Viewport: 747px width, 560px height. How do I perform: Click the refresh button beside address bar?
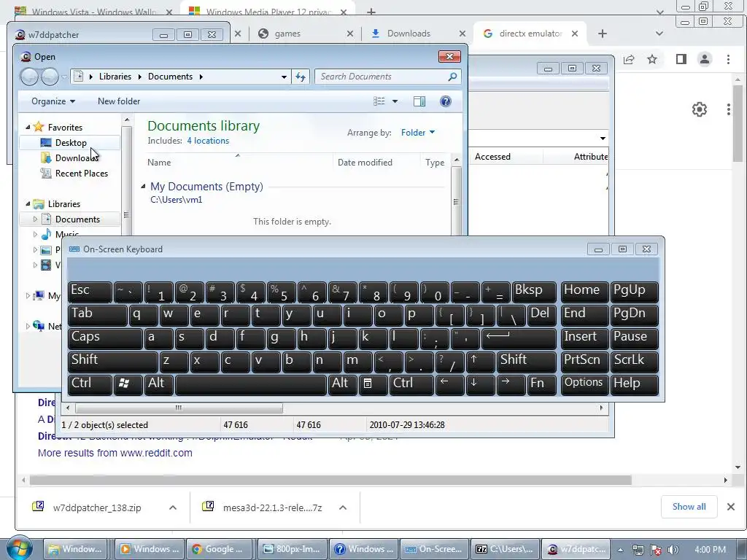click(x=300, y=77)
